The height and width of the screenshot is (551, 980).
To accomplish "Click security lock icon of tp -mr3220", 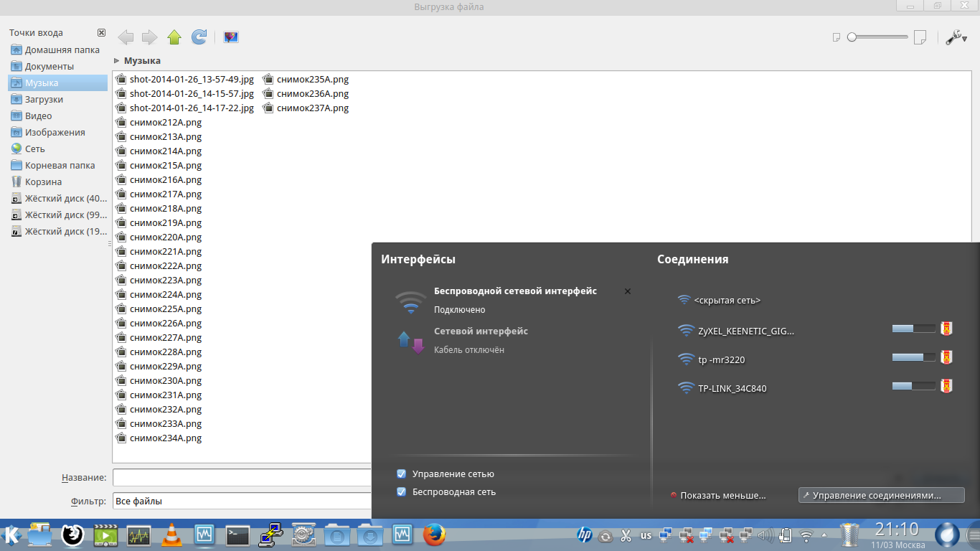I will pyautogui.click(x=946, y=357).
